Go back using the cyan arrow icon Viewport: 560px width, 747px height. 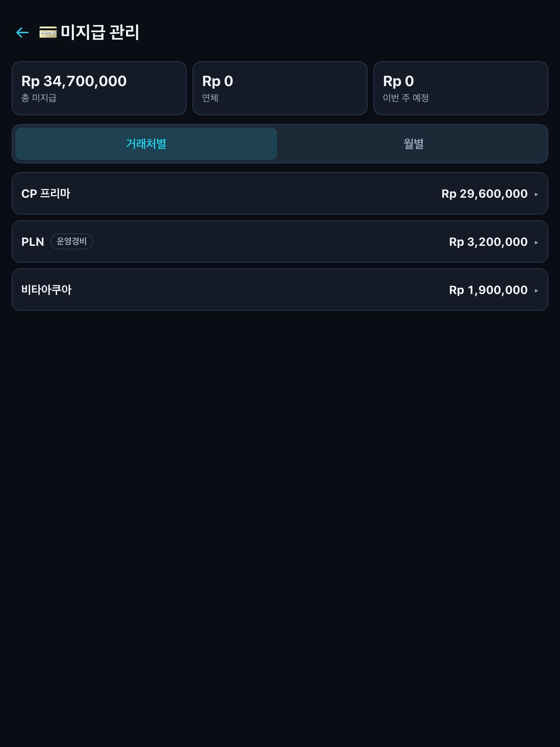coord(23,32)
